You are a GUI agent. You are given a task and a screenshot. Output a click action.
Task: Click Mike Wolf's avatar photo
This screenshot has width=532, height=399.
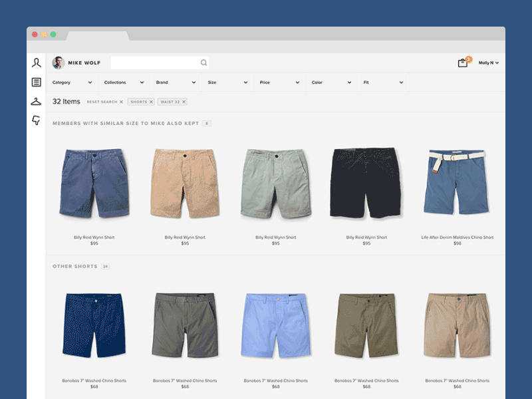click(x=59, y=63)
